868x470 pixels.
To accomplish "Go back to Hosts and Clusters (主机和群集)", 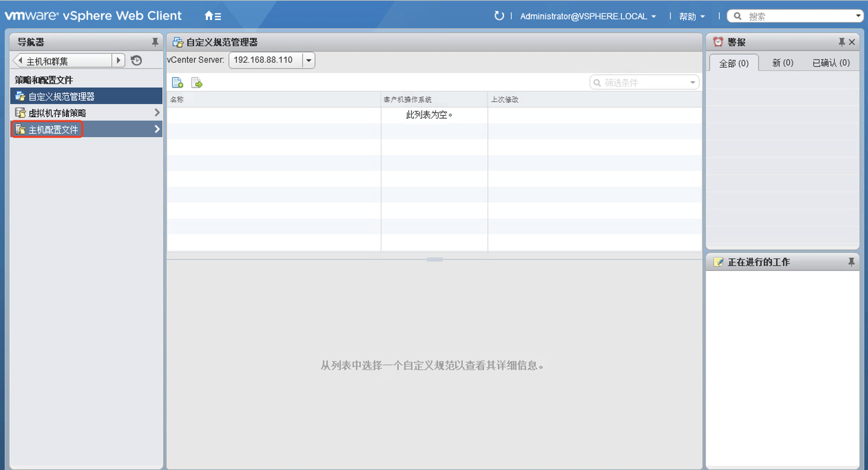I will (62, 60).
